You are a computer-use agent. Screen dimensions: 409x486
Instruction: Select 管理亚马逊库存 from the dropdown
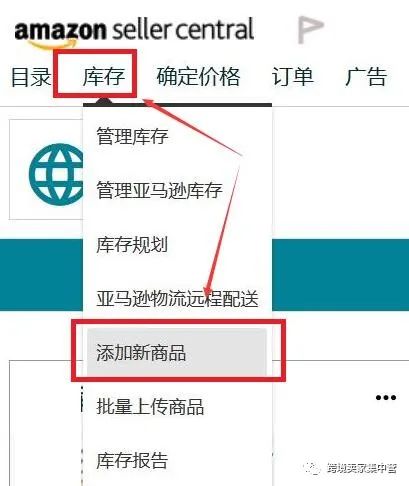pos(159,190)
